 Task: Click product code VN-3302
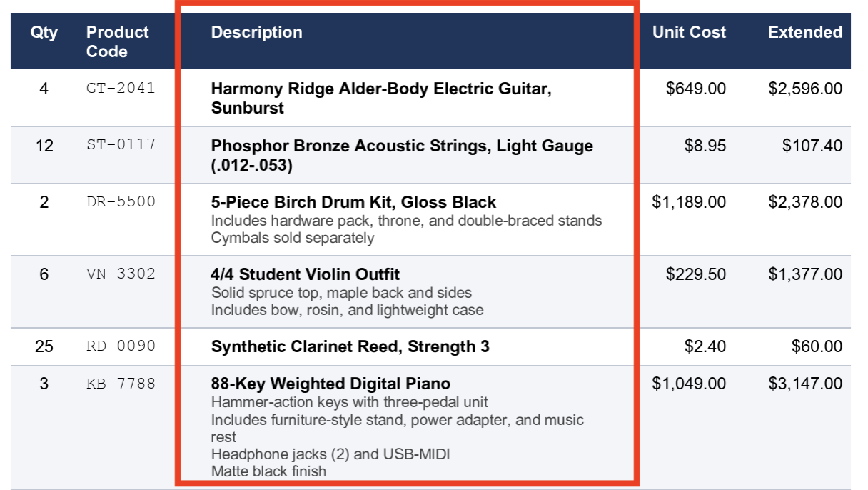tap(121, 274)
